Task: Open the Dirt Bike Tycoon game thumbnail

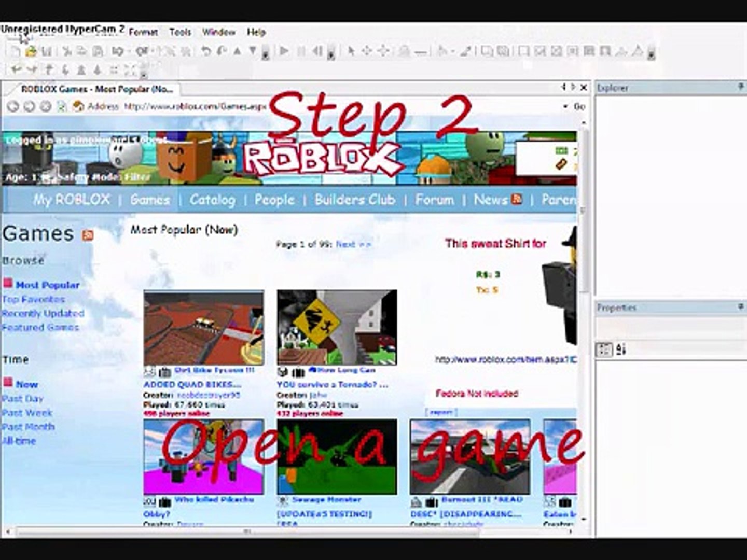Action: (203, 328)
